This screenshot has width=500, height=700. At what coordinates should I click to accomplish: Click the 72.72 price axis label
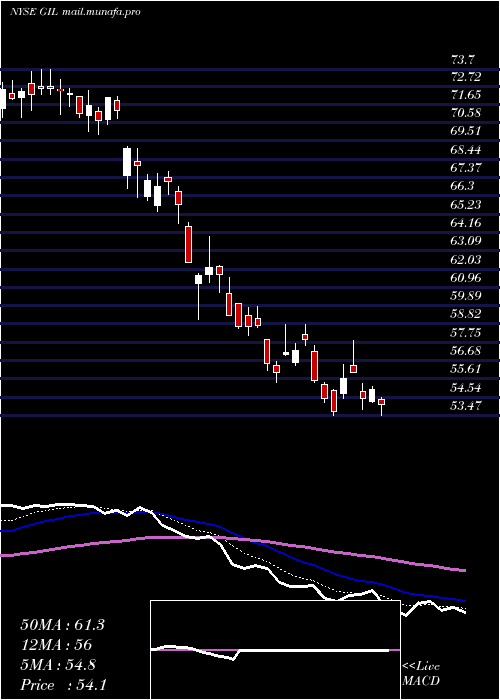click(x=466, y=77)
